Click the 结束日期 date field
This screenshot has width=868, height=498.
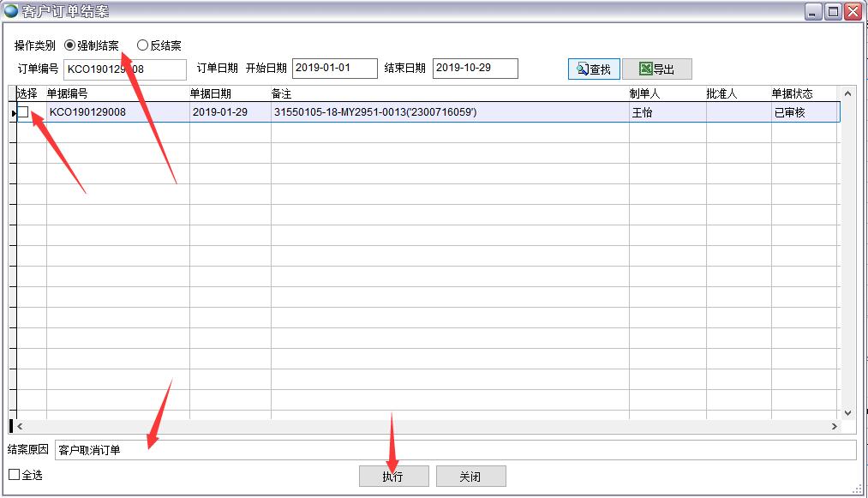pyautogui.click(x=475, y=69)
